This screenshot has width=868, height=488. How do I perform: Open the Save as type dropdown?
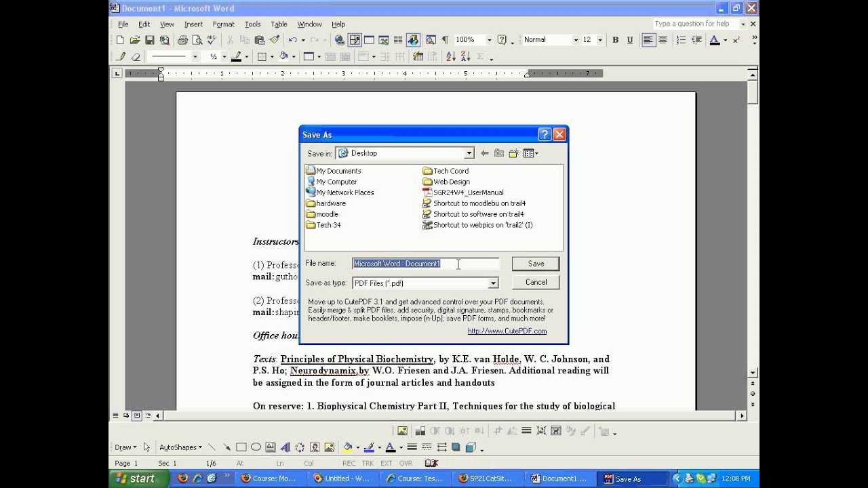(493, 283)
